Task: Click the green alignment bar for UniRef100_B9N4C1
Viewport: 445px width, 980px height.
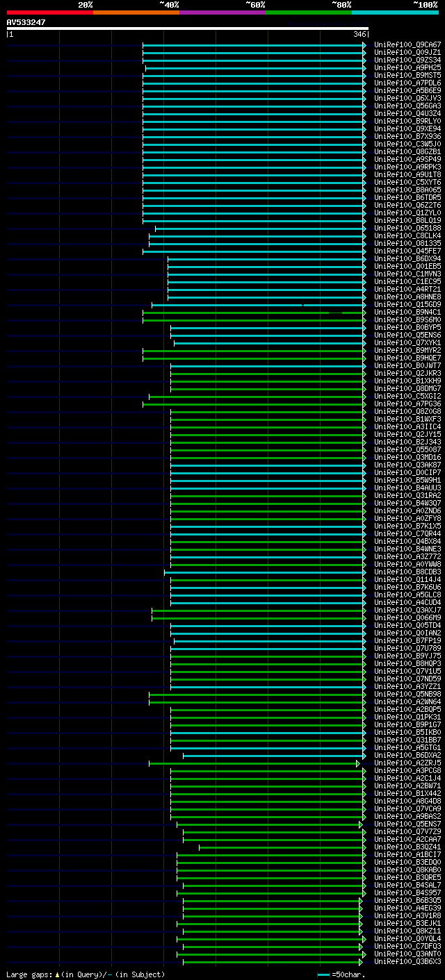Action: point(254,313)
